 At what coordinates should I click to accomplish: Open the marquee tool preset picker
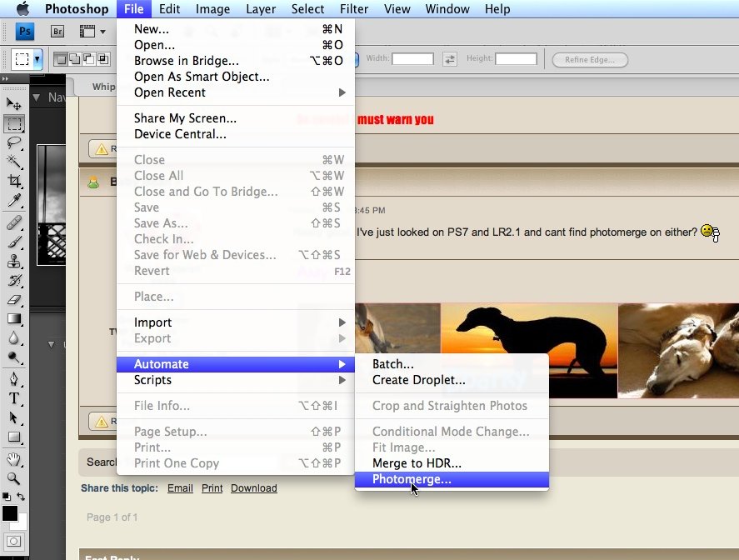(x=37, y=59)
